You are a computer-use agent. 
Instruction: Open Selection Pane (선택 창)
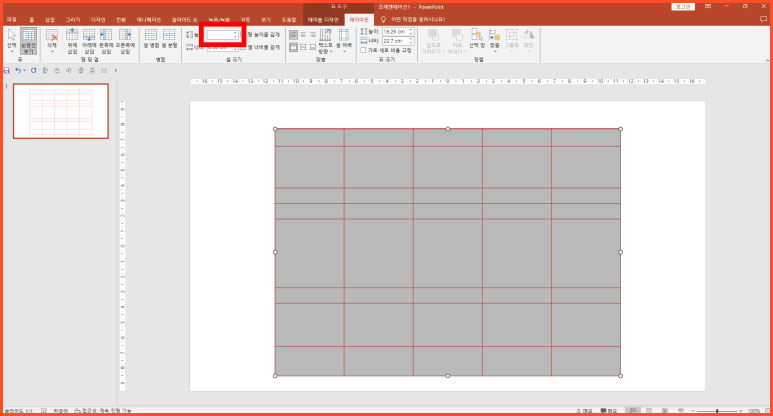[476, 40]
